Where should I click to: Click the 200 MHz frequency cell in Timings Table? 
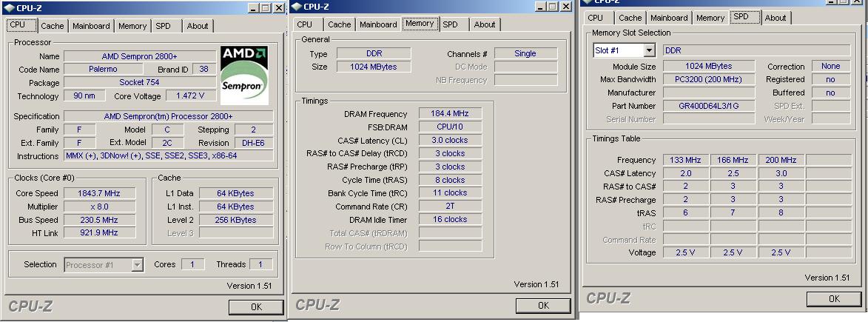click(x=781, y=160)
